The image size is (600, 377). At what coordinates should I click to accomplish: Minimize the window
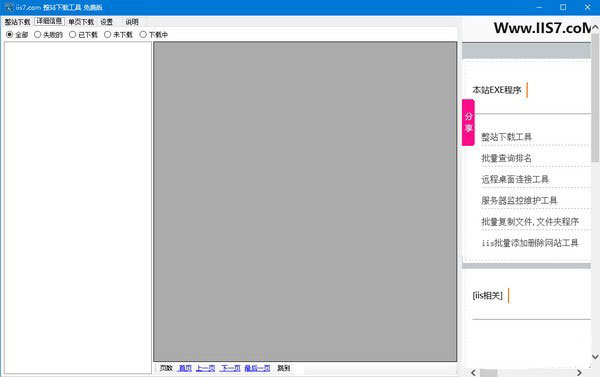[539, 7]
